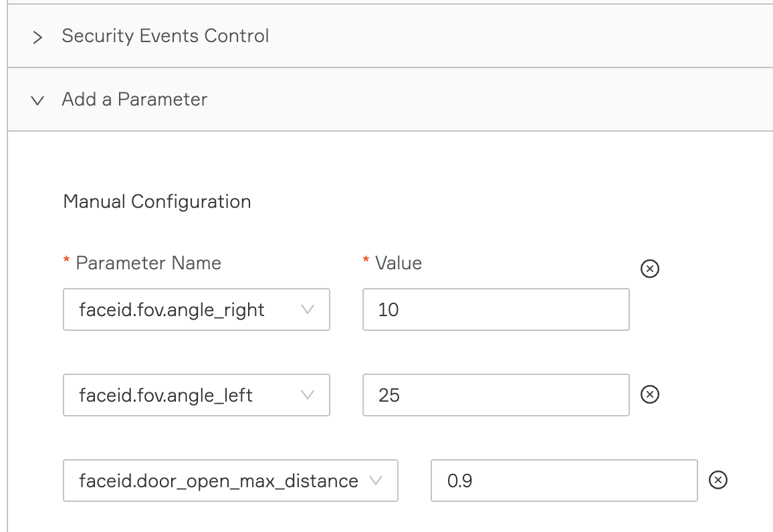Click the red asterisk before Parameter Name
773x532 pixels.
click(66, 263)
